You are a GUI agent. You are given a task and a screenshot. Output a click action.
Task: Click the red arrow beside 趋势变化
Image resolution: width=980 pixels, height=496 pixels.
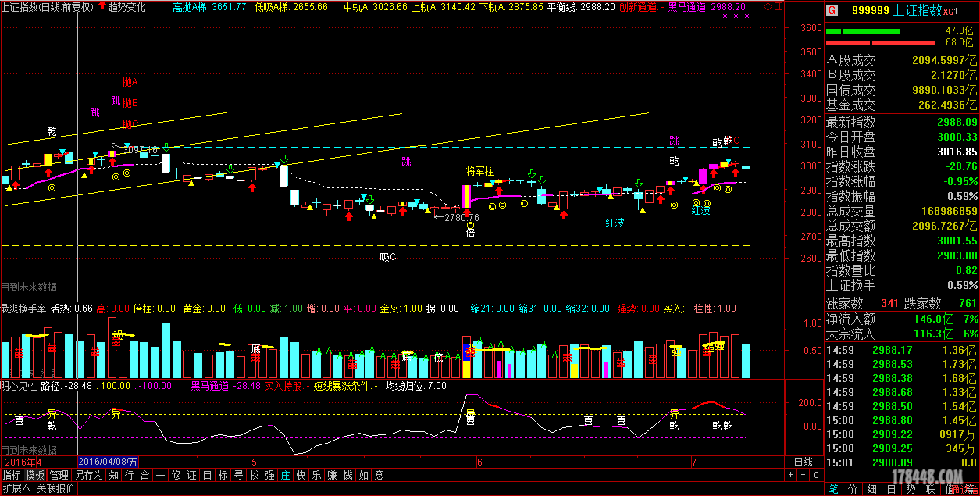click(x=102, y=6)
